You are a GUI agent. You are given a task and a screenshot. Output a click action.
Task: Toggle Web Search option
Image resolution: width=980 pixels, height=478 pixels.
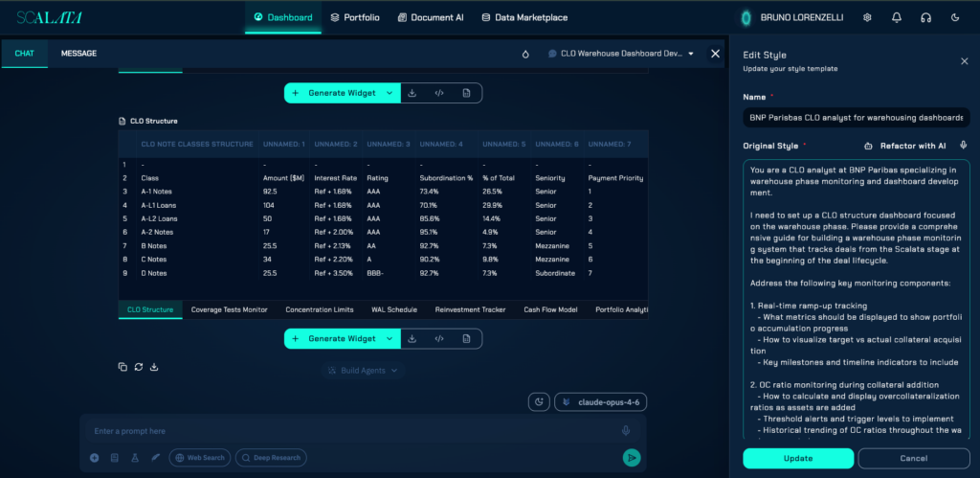pyautogui.click(x=200, y=458)
